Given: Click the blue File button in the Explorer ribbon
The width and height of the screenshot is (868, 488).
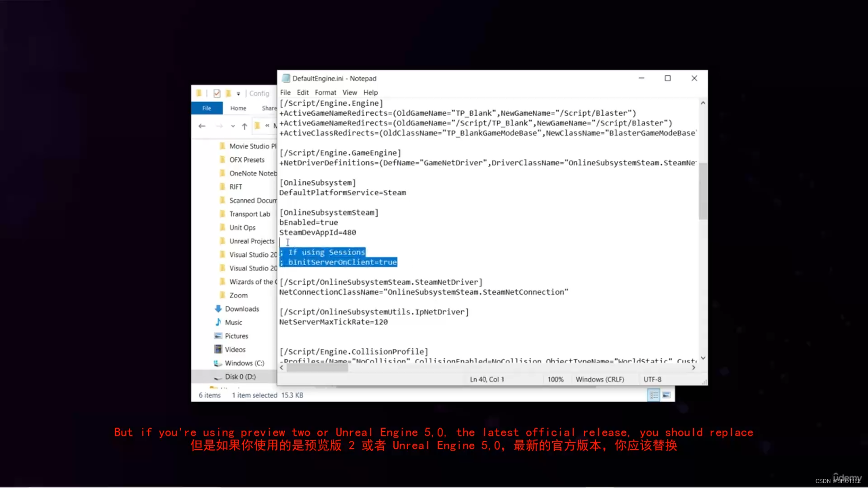Looking at the screenshot, I should [x=207, y=108].
